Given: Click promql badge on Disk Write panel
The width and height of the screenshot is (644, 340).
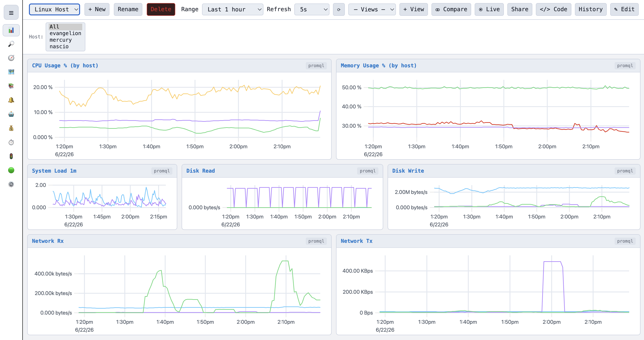Looking at the screenshot, I should 625,171.
